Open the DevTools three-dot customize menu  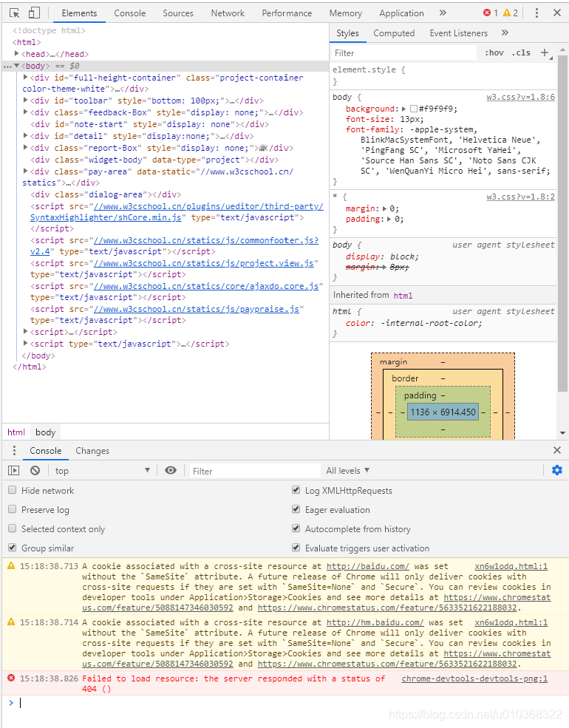[x=536, y=13]
